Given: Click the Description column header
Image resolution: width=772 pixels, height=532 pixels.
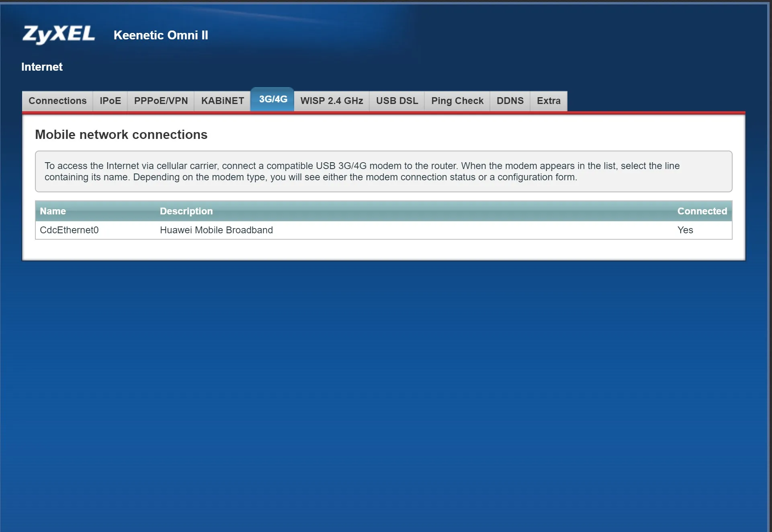Looking at the screenshot, I should pyautogui.click(x=186, y=211).
